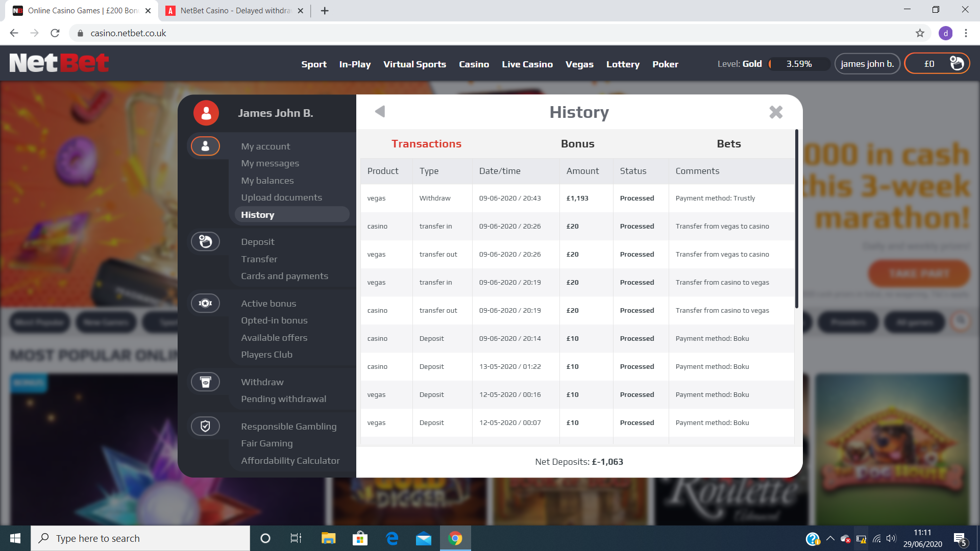Open the My account section icon
Screen dimensions: 980x551
205,146
